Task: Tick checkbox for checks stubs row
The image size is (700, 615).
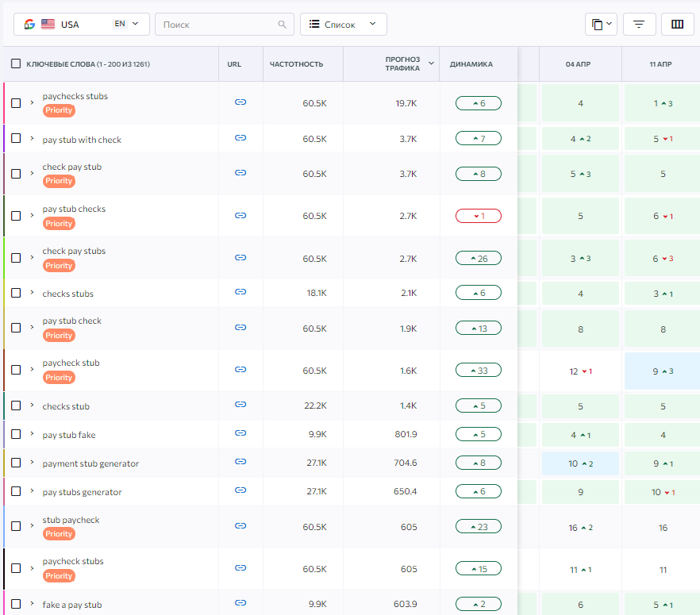Action: 16,293
